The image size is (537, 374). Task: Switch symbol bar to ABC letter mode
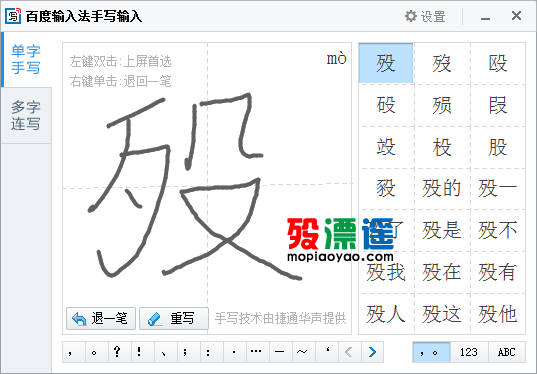click(x=507, y=352)
